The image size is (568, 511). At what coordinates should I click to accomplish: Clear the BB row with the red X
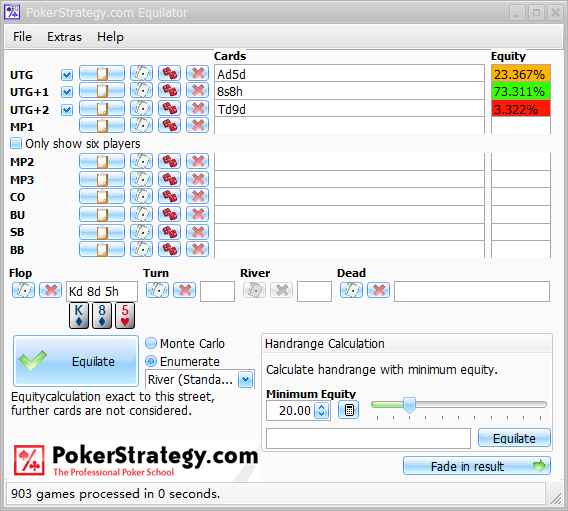(x=197, y=249)
